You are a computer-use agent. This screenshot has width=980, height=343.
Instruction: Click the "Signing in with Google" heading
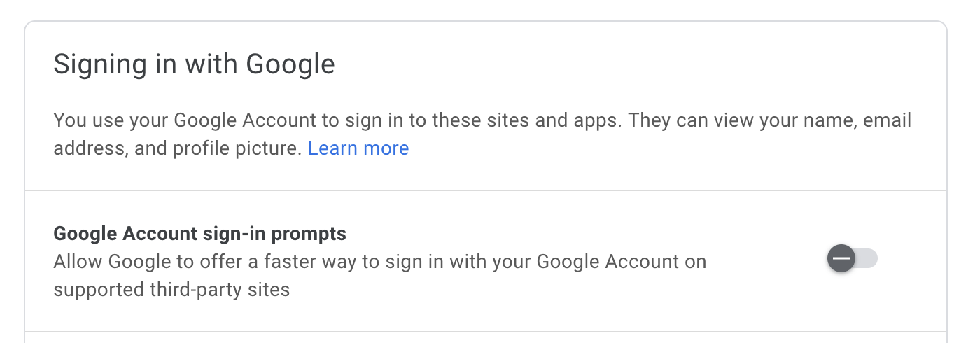pyautogui.click(x=194, y=64)
